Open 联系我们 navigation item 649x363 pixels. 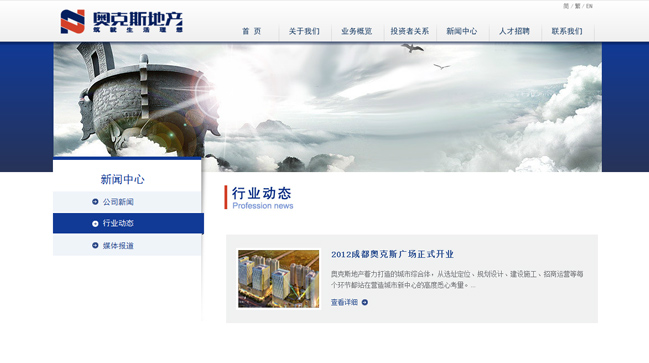click(x=567, y=31)
